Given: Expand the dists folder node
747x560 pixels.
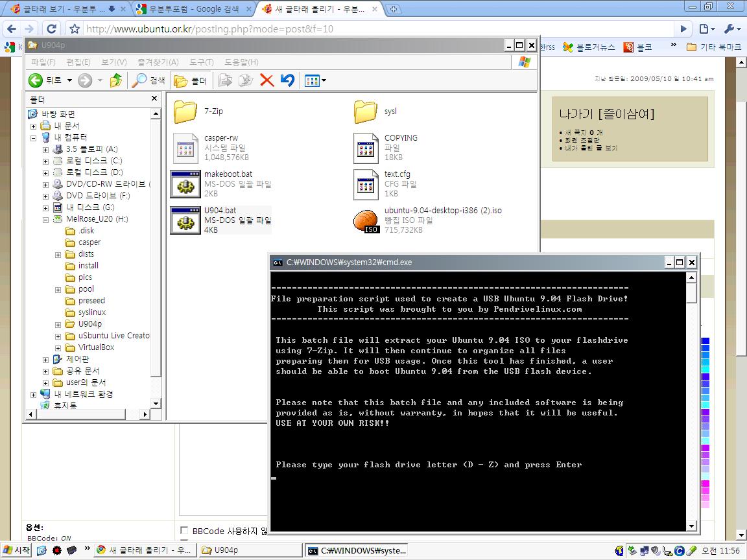Looking at the screenshot, I should tap(58, 255).
